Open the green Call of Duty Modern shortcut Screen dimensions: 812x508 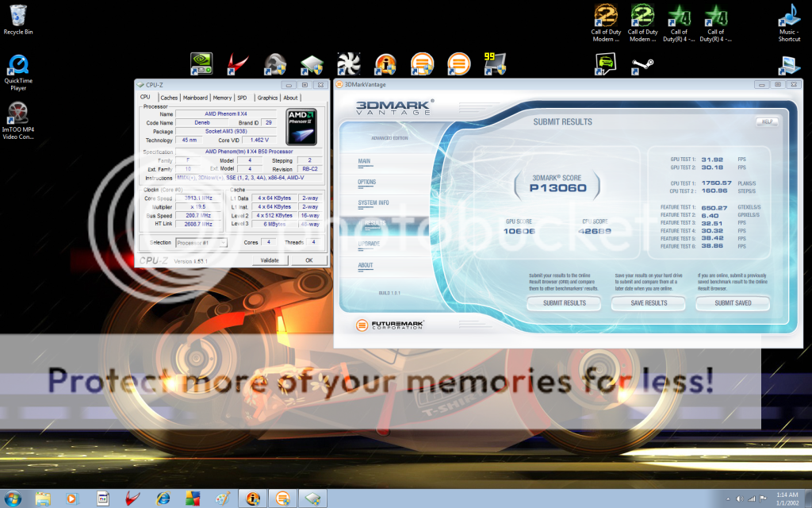[642, 23]
